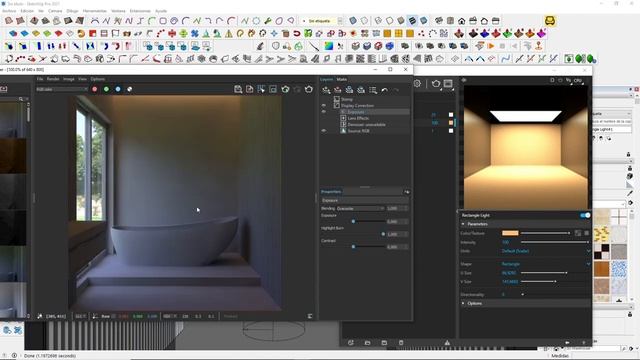Image resolution: width=640 pixels, height=360 pixels.
Task: Click the red cross toolbar icon
Action: [x=172, y=33]
